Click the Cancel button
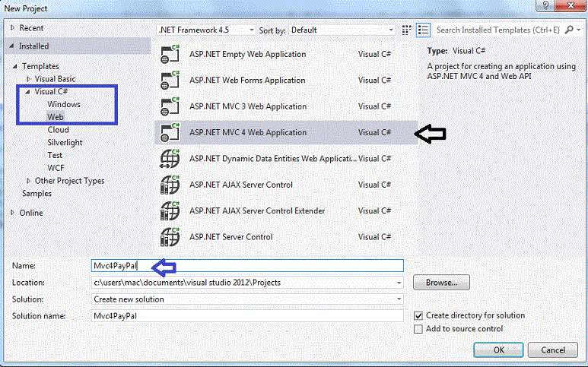588x367 pixels. click(553, 350)
